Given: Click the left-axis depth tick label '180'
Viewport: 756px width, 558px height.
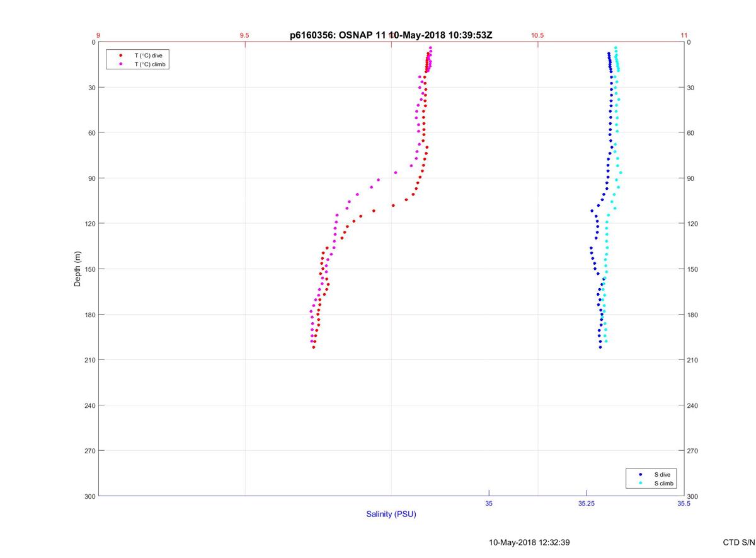Looking at the screenshot, I should [89, 315].
